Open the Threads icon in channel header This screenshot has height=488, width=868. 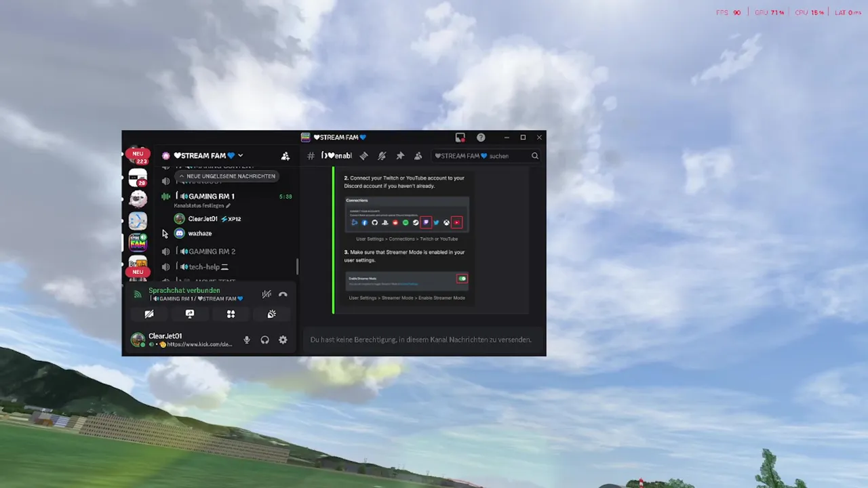tap(363, 156)
